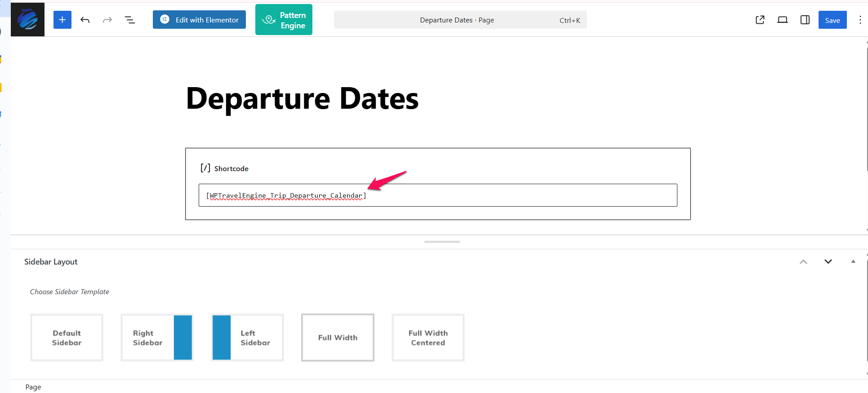Open the block inserter plus button
This screenshot has height=393, width=868.
click(62, 20)
